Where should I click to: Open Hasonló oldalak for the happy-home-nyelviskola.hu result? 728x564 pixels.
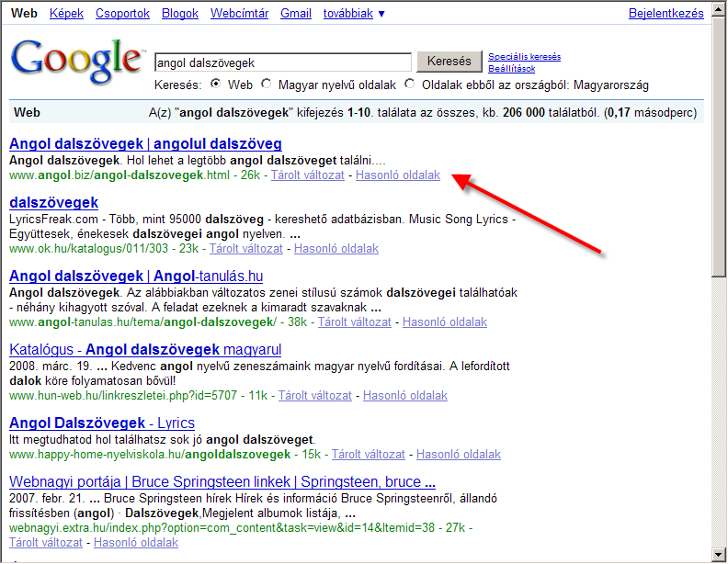pos(459,454)
